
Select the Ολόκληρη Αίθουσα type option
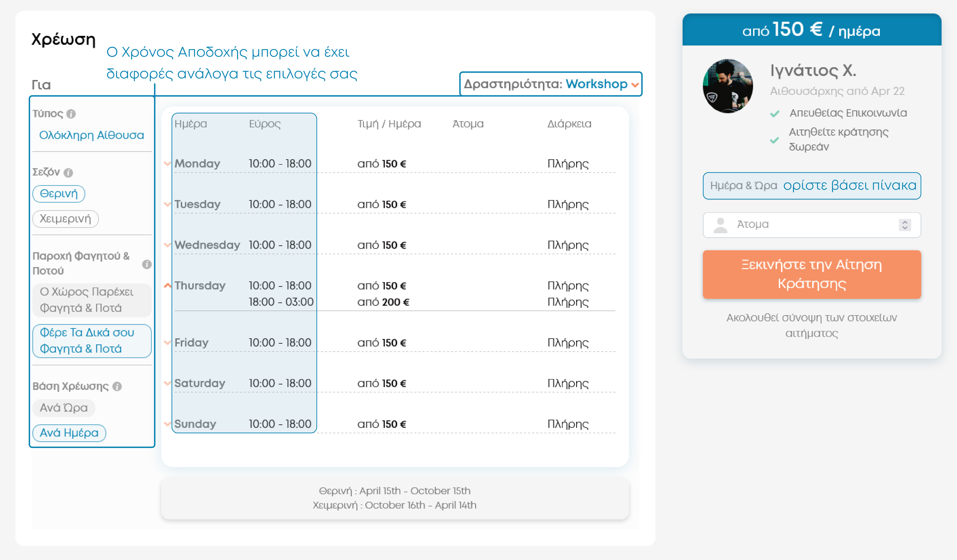point(92,136)
